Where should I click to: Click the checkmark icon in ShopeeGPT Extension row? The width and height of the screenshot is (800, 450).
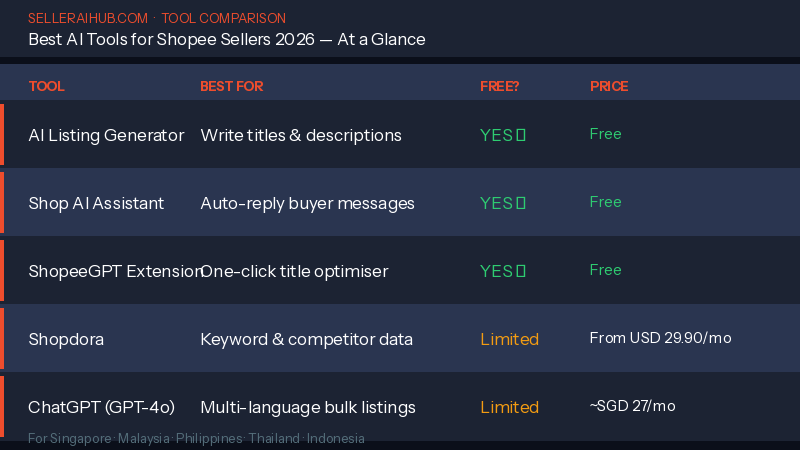point(521,271)
